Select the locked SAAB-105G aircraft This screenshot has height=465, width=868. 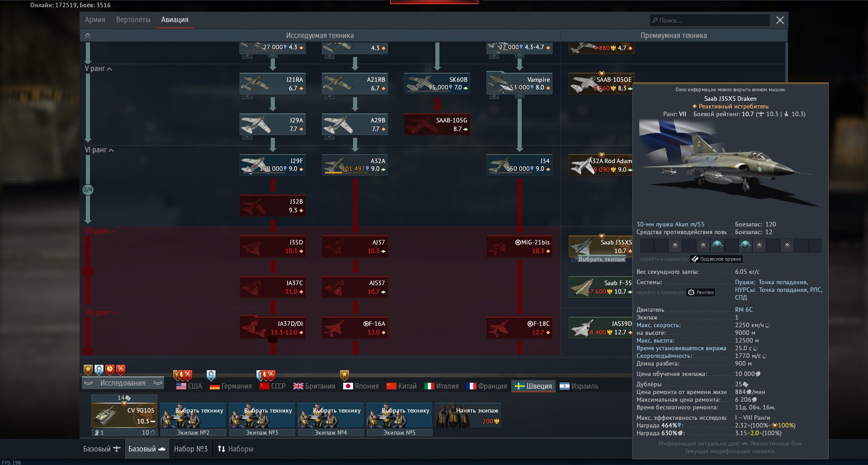click(437, 124)
